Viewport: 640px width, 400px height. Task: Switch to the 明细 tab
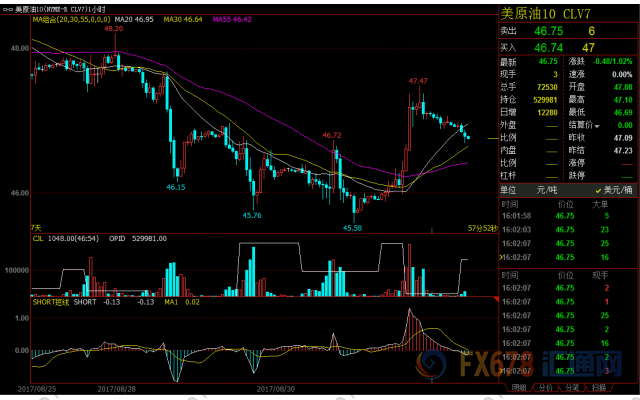518,386
